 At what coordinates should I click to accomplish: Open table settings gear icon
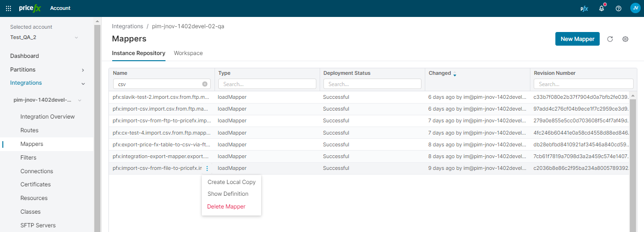[x=626, y=39]
